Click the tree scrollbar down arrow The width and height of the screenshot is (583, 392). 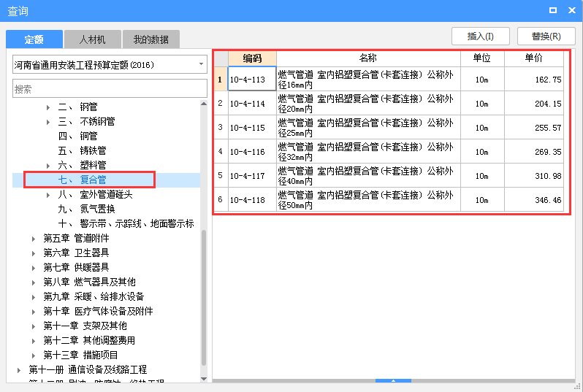point(204,379)
